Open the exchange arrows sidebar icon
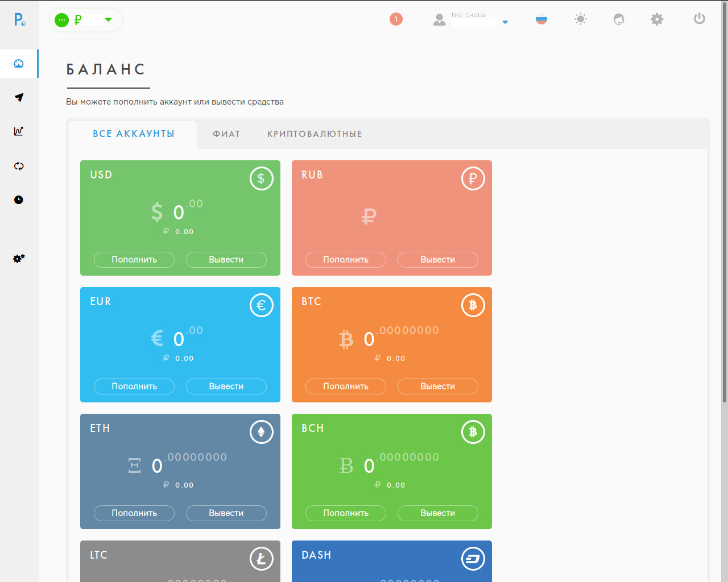This screenshot has height=582, width=728. pos(19,166)
